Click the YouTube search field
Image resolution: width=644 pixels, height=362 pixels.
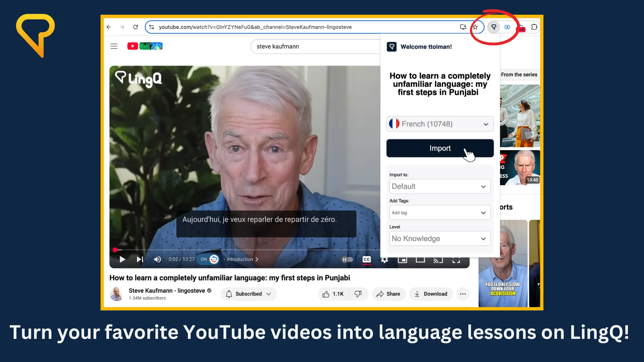315,46
